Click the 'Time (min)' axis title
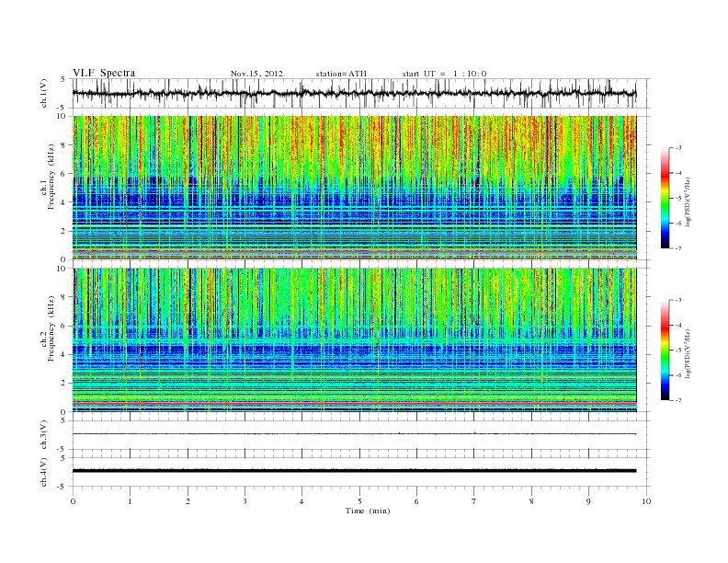The width and height of the screenshot is (728, 563). click(x=368, y=511)
